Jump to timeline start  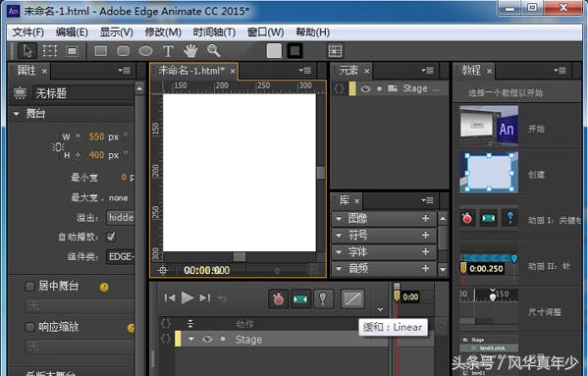point(170,298)
